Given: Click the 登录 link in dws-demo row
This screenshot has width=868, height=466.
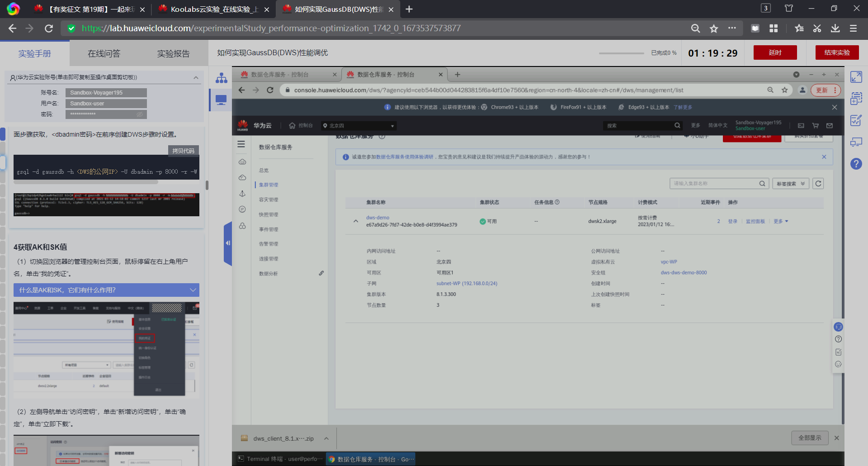Looking at the screenshot, I should tap(733, 221).
